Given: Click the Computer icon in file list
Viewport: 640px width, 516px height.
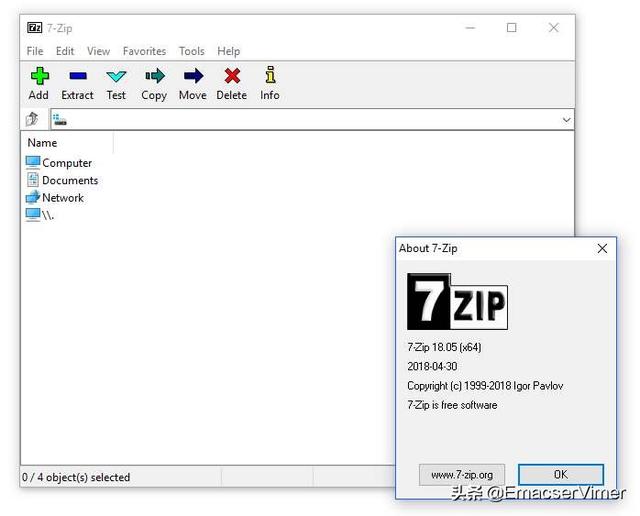Looking at the screenshot, I should coord(33,162).
